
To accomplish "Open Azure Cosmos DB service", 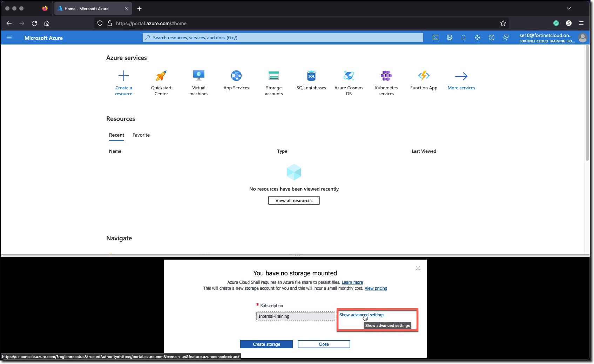I will [349, 83].
